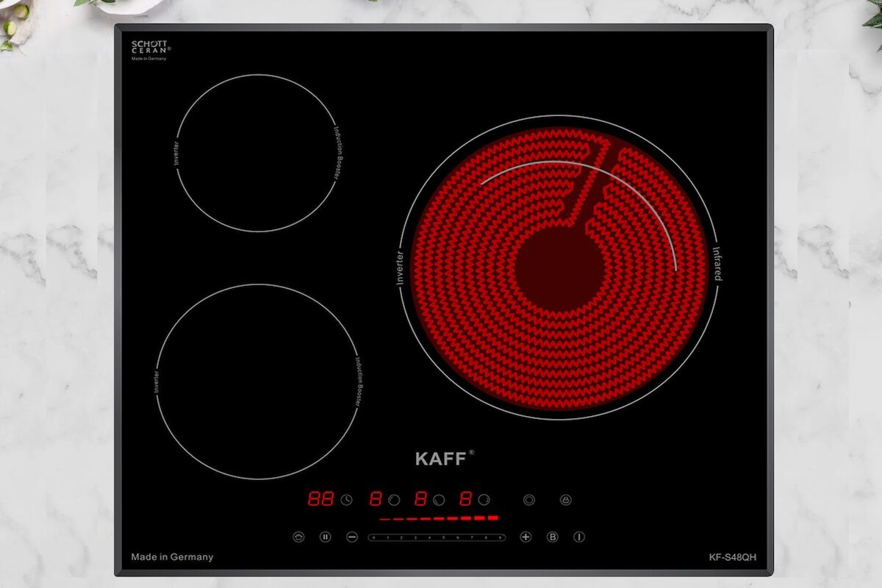The height and width of the screenshot is (588, 882).
Task: Select the zone circle beside the clock icon
Action: (x=394, y=500)
